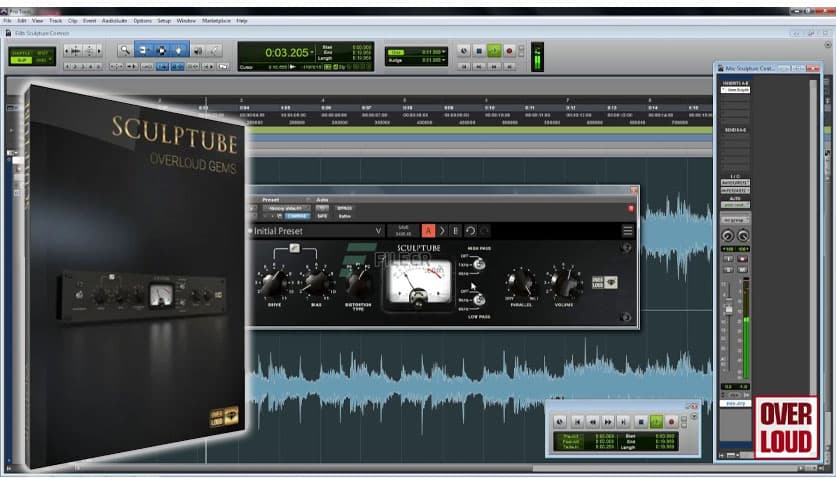Enable the Safe automation button
836x484 pixels.
pos(322,216)
